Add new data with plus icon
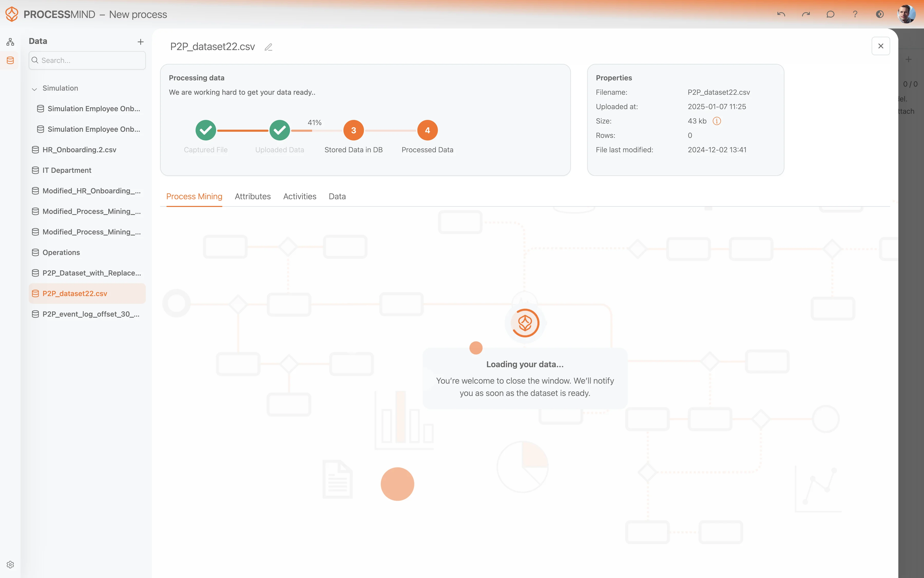924x578 pixels. tap(141, 42)
